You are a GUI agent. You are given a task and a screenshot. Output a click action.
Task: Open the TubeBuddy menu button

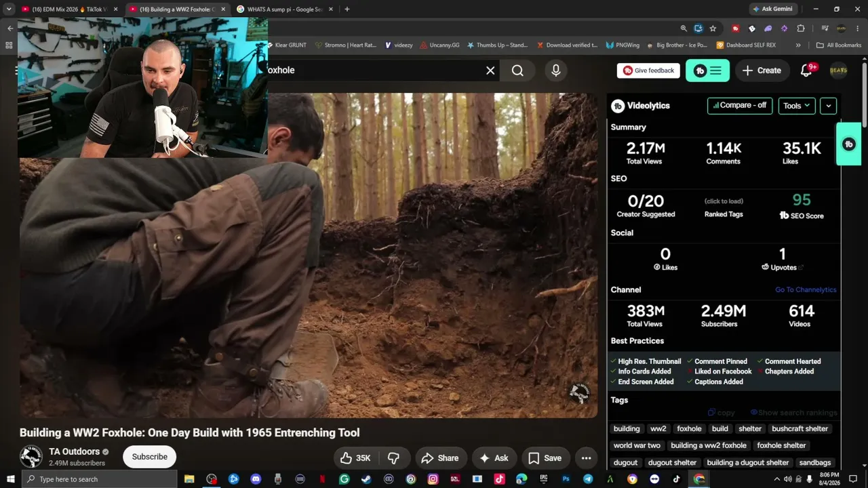point(707,70)
